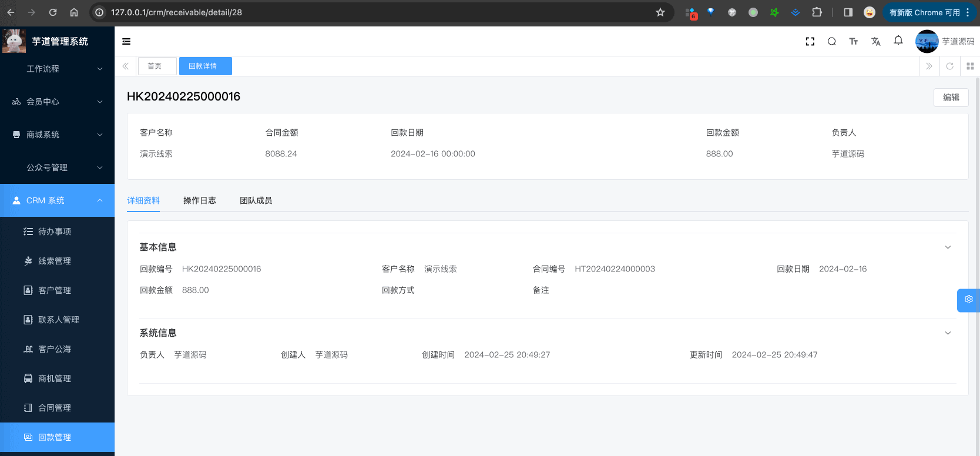Toggle the browser side panel
This screenshot has height=456, width=980.
848,12
